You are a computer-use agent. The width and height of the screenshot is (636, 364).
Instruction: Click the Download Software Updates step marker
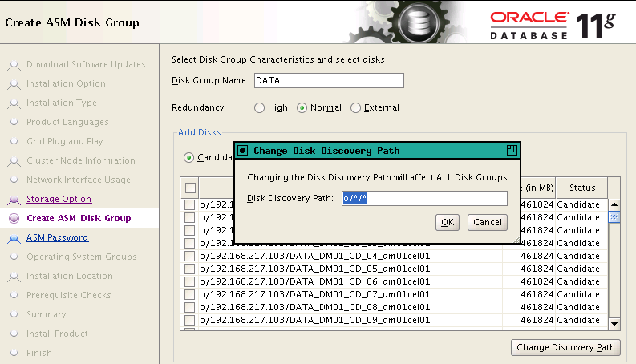(14, 64)
